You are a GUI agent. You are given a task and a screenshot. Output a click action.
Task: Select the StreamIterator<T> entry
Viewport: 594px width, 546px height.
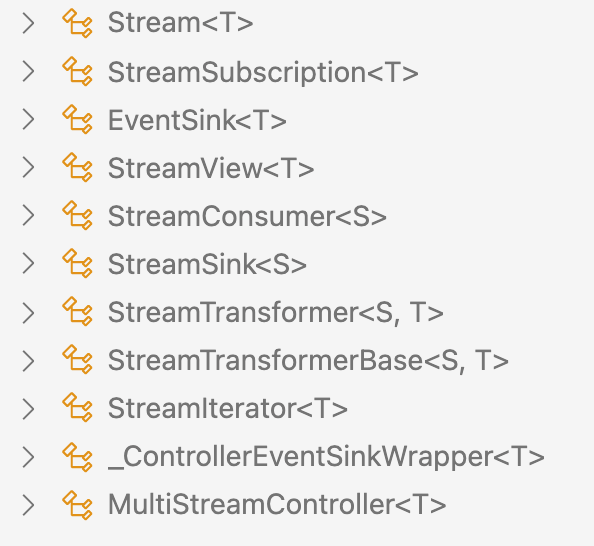[x=228, y=408]
